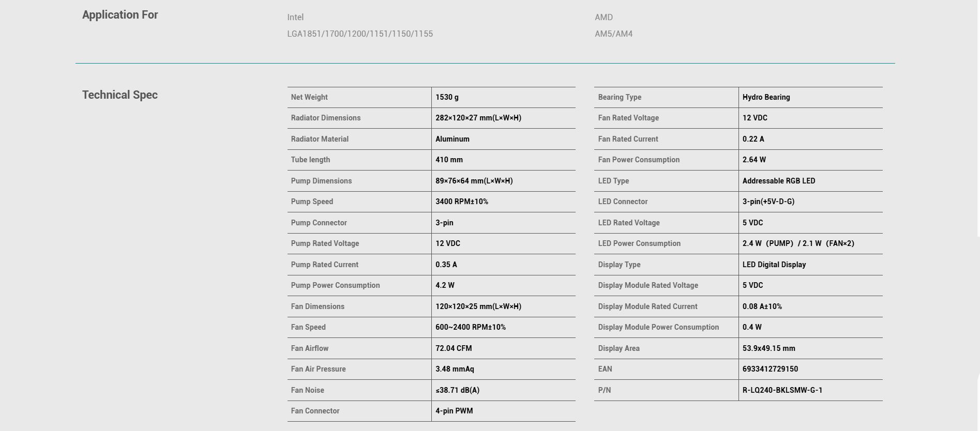The height and width of the screenshot is (431, 980).
Task: Select the AMD AM5/AM4 socket text
Action: click(613, 34)
